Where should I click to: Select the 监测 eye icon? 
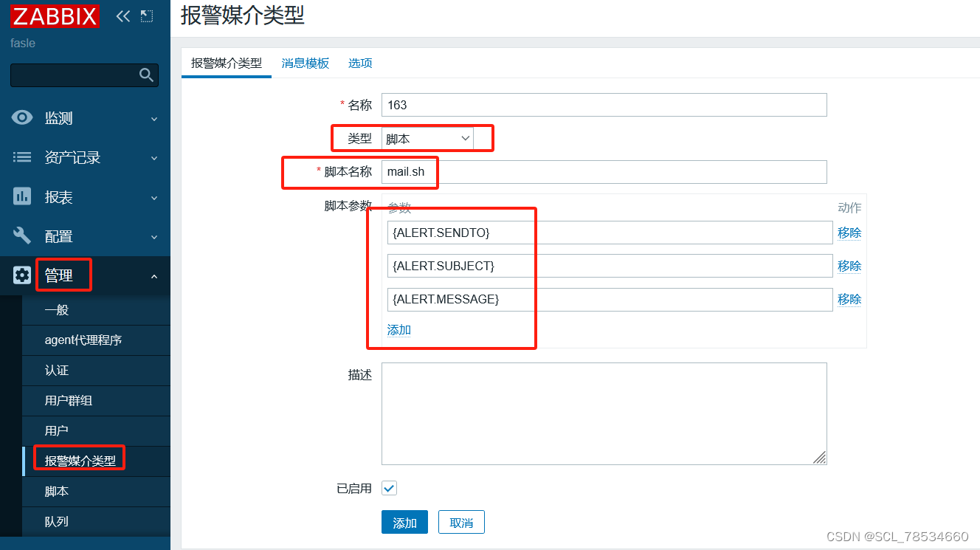22,117
